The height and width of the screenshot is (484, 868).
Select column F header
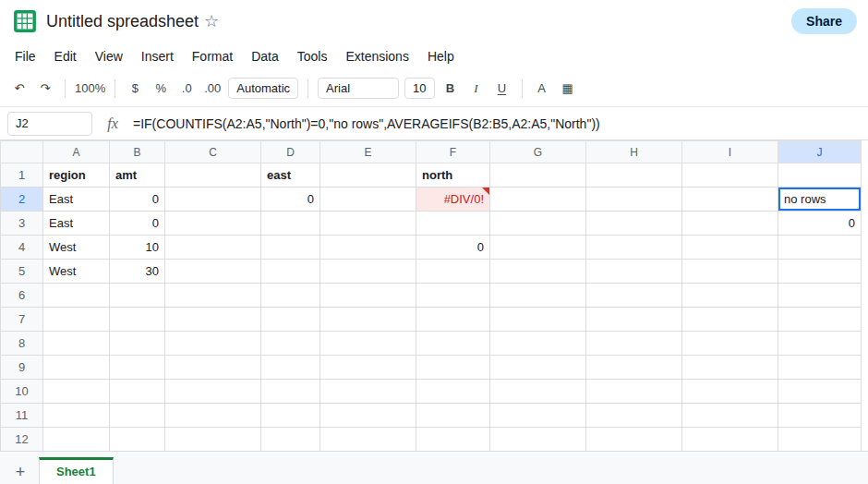coord(452,152)
